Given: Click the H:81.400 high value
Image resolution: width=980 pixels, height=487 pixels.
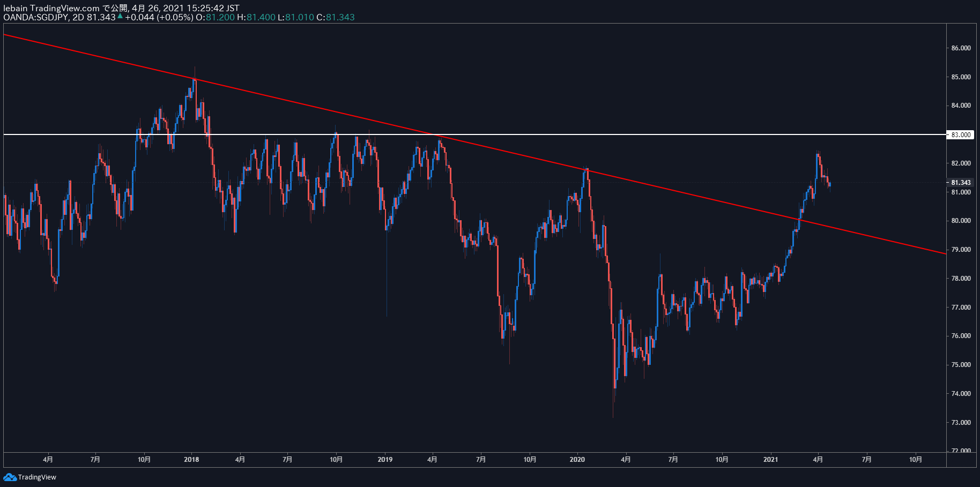Looking at the screenshot, I should (x=256, y=17).
